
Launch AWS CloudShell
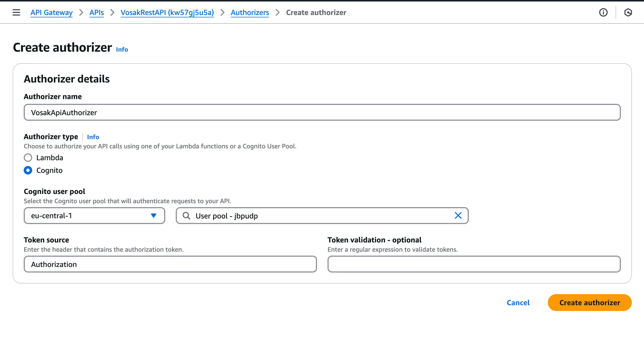[x=629, y=12]
